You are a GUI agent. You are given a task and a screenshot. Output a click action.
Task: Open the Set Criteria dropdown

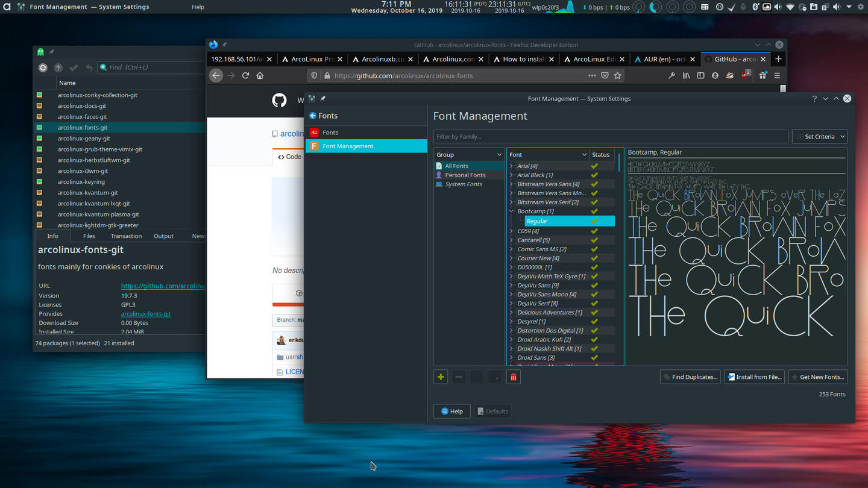[x=820, y=137]
